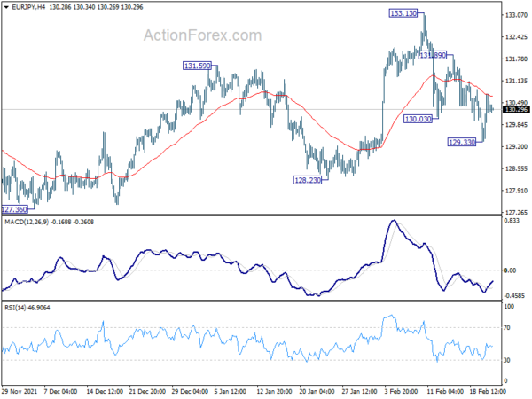Click the 131.135 price axis value
532x399 pixels.
[516, 81]
